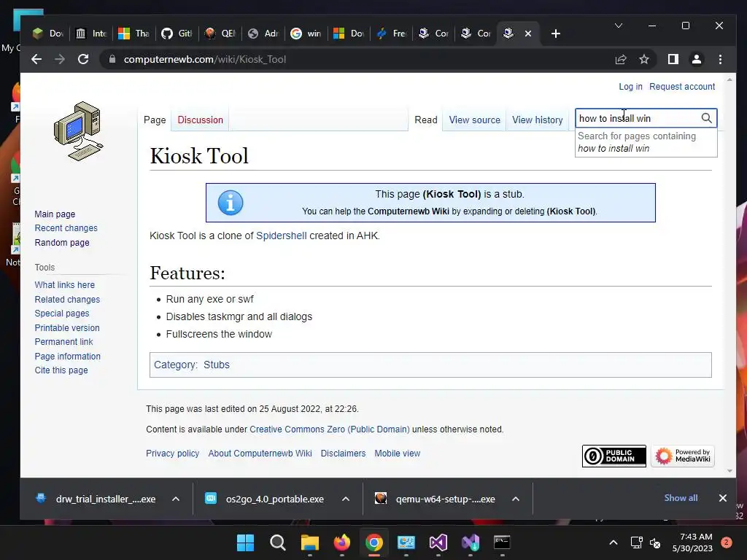The width and height of the screenshot is (747, 560).
Task: Show hidden system tray icons
Action: pyautogui.click(x=614, y=542)
